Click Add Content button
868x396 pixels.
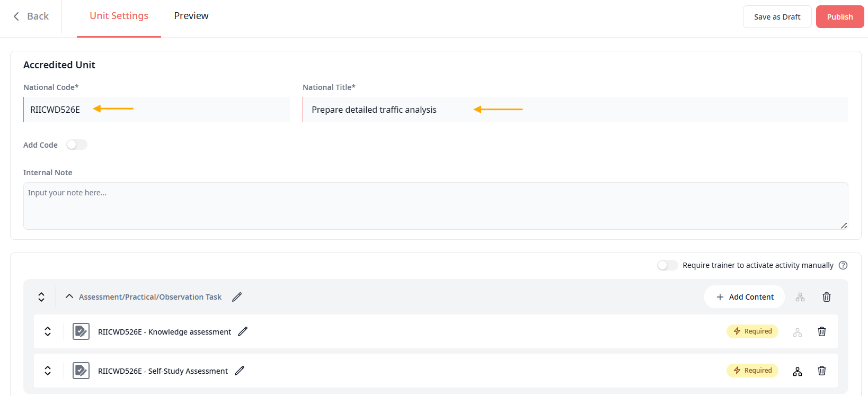click(x=745, y=297)
